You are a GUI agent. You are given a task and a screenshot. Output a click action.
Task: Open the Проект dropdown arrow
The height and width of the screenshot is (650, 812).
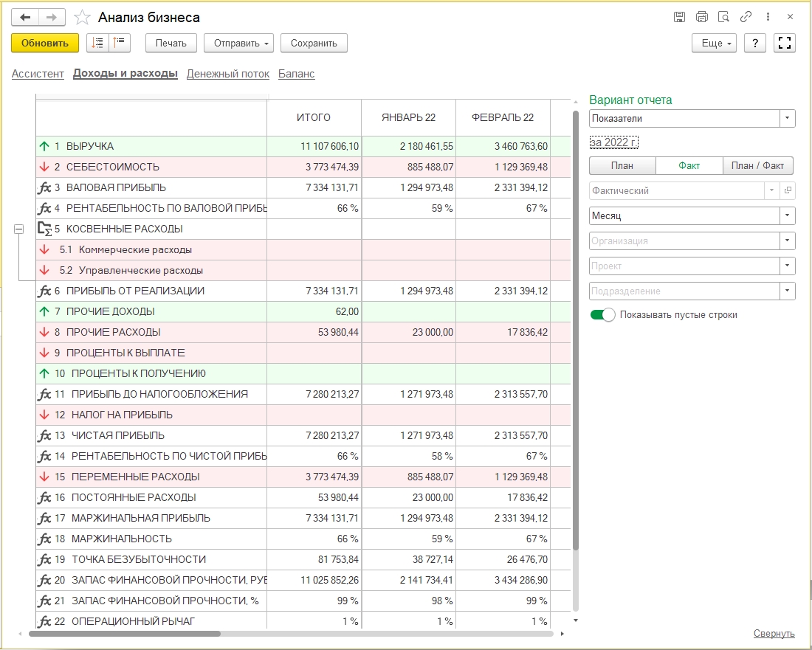pyautogui.click(x=787, y=266)
